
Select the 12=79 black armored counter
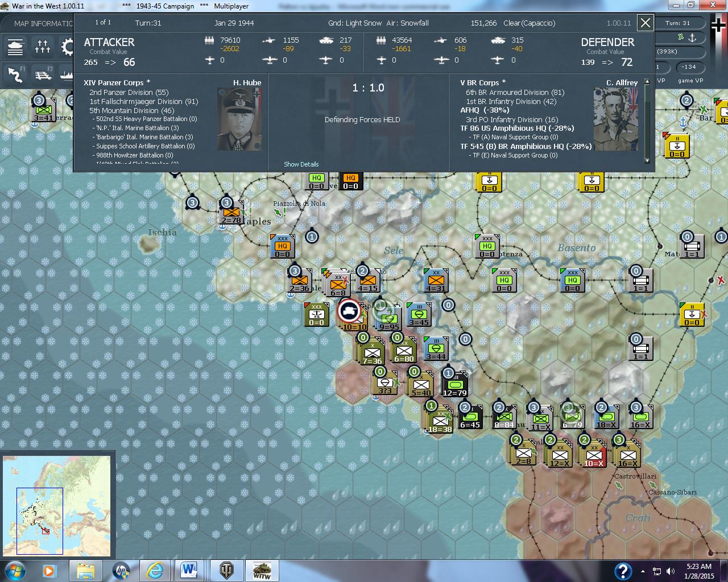click(x=455, y=385)
